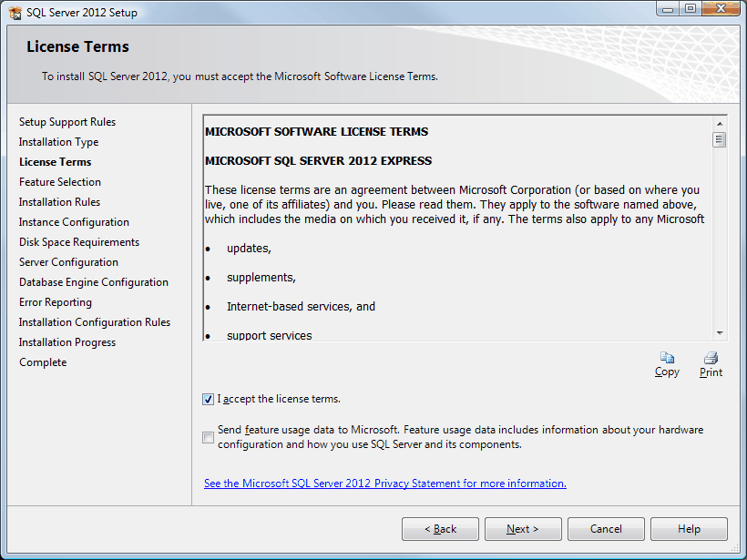
Task: Click the 'updates,' bullet in license text
Action: 249,248
